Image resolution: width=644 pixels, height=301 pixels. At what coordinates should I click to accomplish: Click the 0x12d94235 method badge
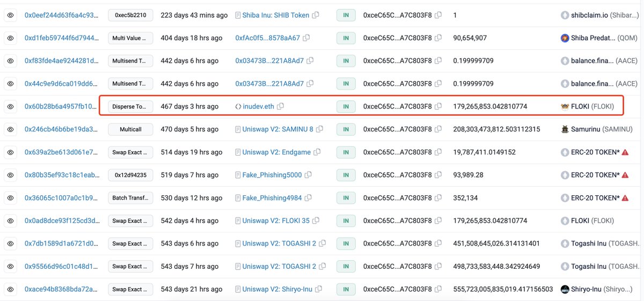point(130,175)
